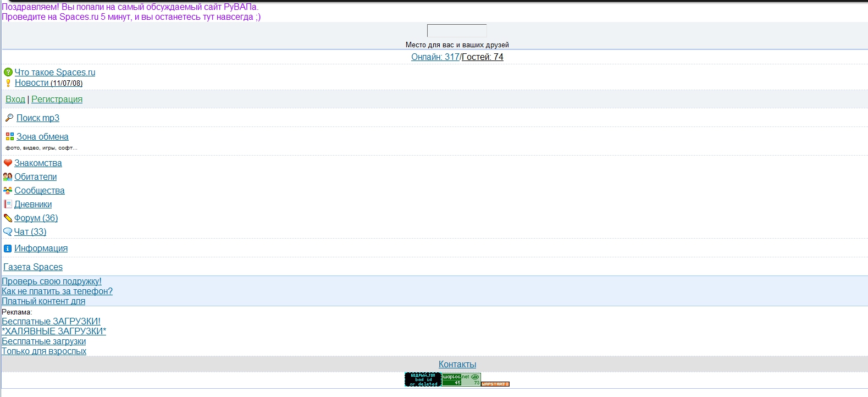The width and height of the screenshot is (868, 397).
Task: Open Форум (36)
Action: point(36,218)
